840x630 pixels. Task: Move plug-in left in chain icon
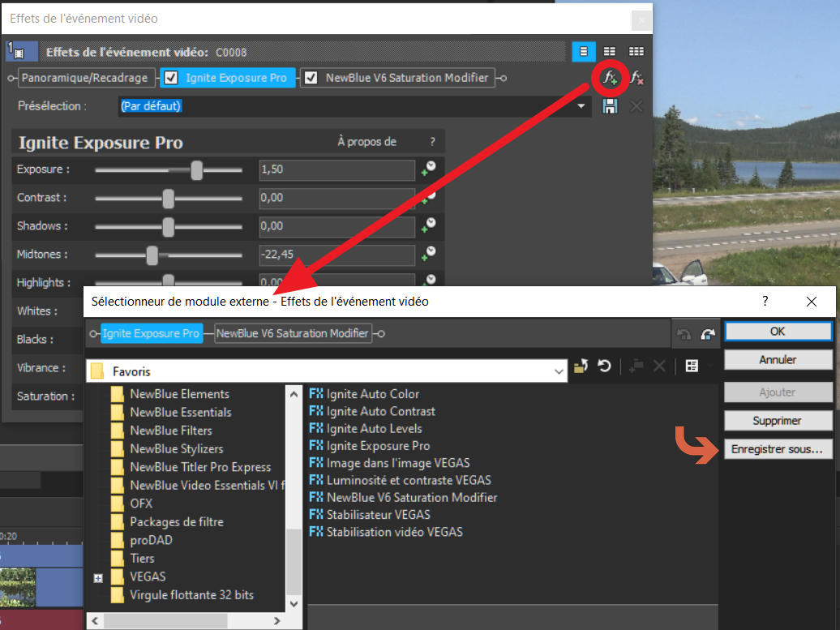684,334
